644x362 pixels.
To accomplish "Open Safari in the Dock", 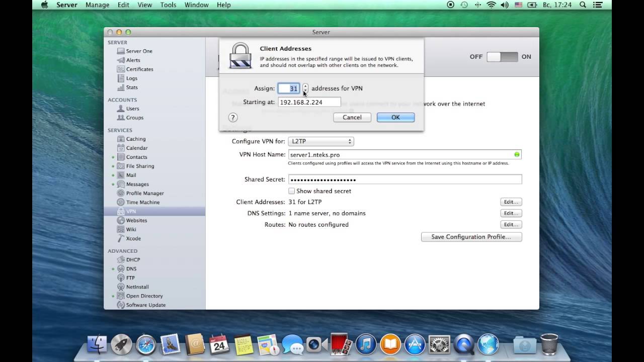I will [146, 344].
